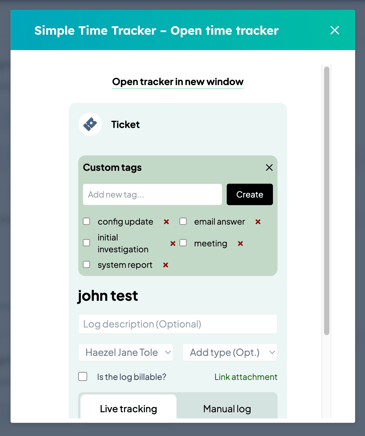Click the Create tag button
Viewport: 365px width, 436px height.
click(x=250, y=194)
